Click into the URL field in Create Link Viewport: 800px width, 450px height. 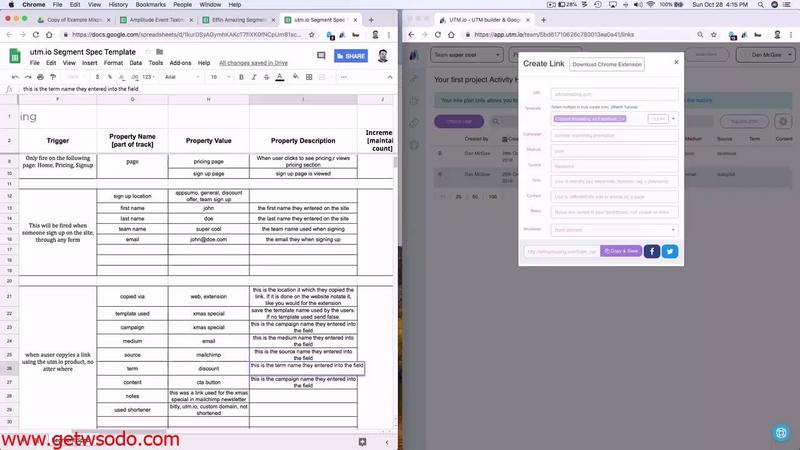click(614, 94)
